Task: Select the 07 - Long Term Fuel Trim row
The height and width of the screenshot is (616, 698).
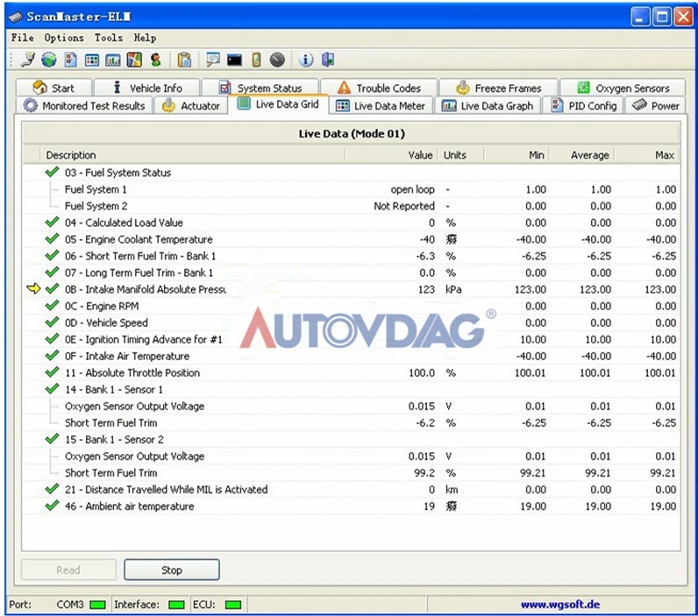Action: (x=352, y=273)
